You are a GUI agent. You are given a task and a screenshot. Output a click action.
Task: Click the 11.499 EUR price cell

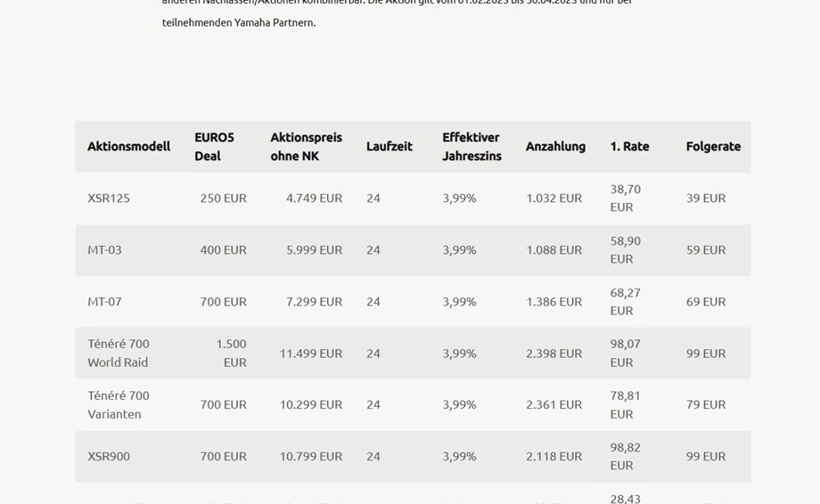310,353
